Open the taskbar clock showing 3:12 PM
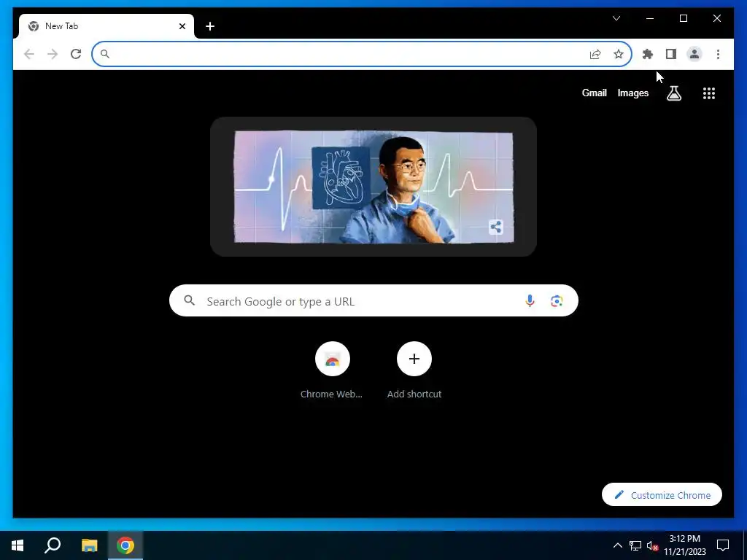The width and height of the screenshot is (747, 560). click(684, 545)
